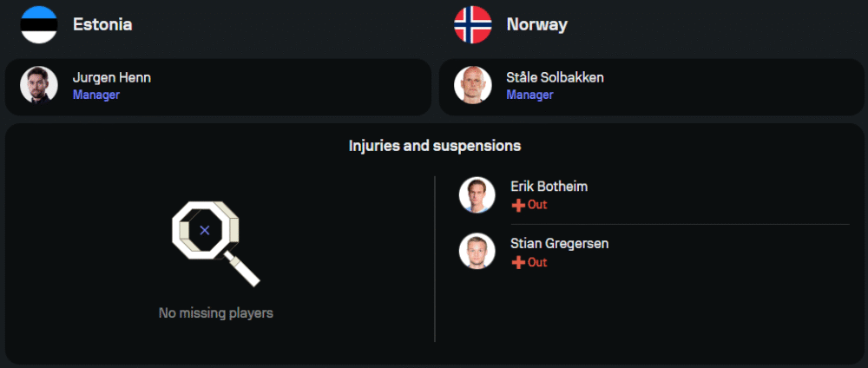Select the Jurgen Henn name
Viewport: 868px width, 368px height.
112,77
